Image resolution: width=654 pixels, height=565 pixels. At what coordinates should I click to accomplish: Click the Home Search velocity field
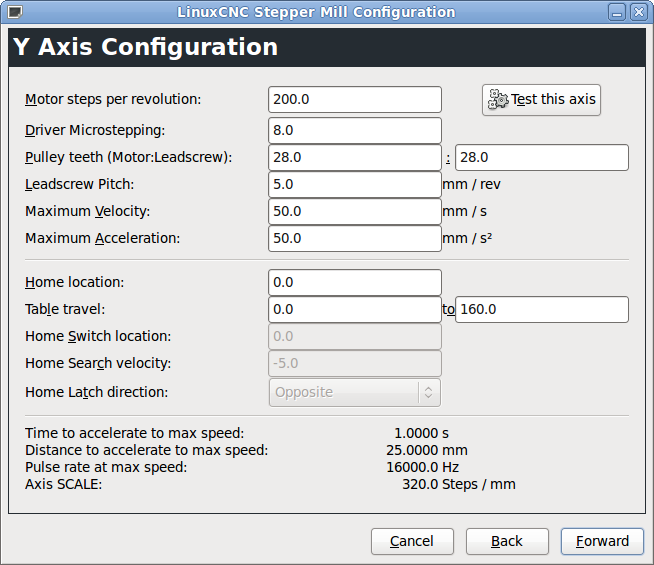[355, 364]
